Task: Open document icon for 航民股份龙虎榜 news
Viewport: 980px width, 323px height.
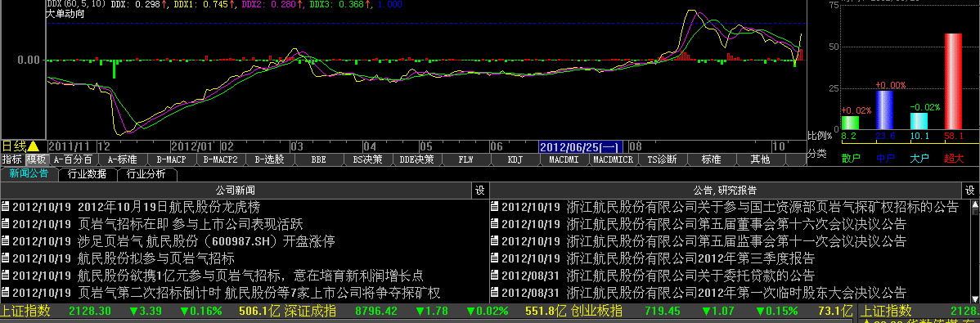Action: [6, 207]
